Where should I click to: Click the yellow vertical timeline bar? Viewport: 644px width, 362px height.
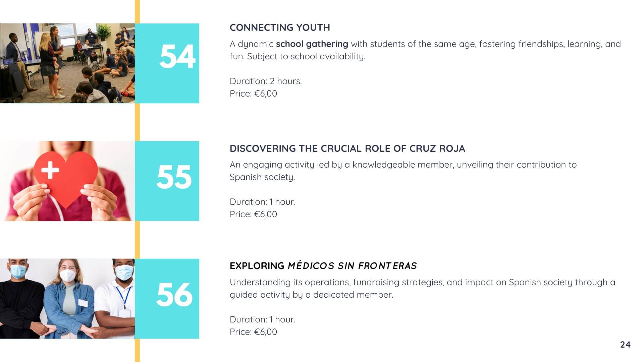click(137, 181)
